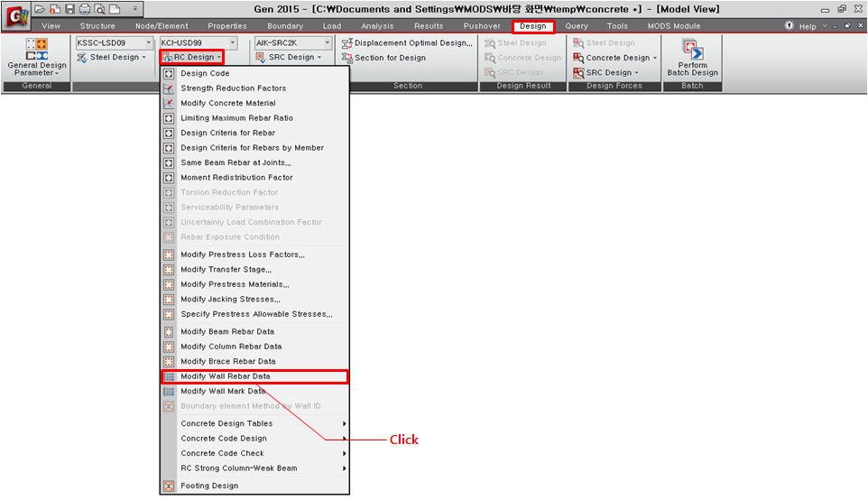Click the Modify Wall Rebar Data icon

click(169, 376)
